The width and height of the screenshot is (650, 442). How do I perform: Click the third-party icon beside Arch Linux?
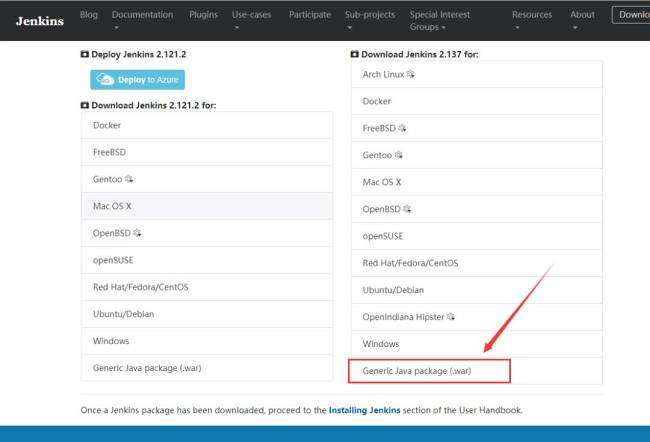pyautogui.click(x=410, y=74)
